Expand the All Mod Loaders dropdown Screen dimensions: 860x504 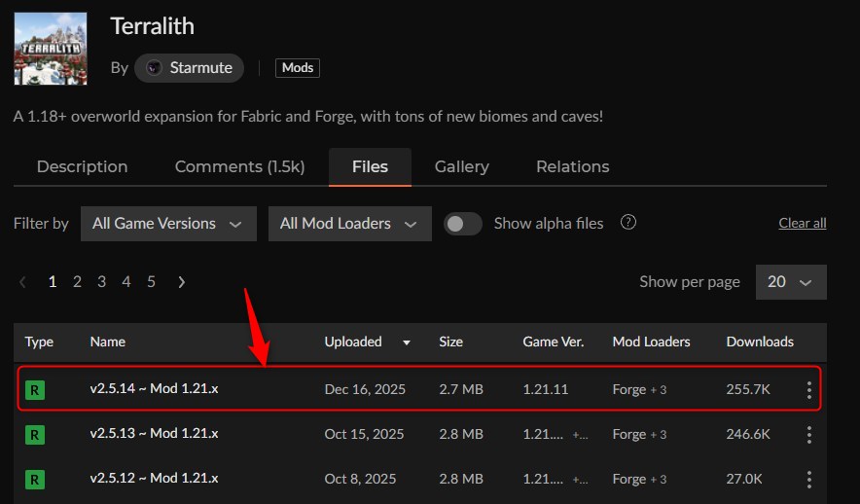pos(349,223)
